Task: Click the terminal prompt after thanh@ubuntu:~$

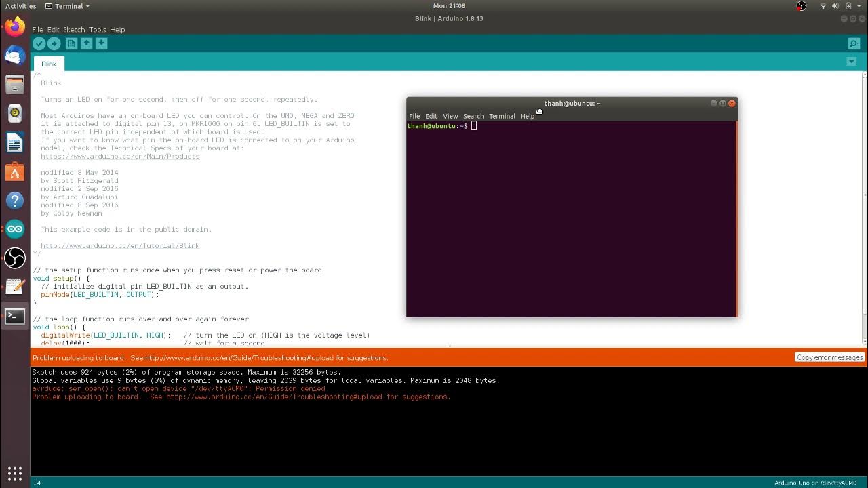Action: 474,126
